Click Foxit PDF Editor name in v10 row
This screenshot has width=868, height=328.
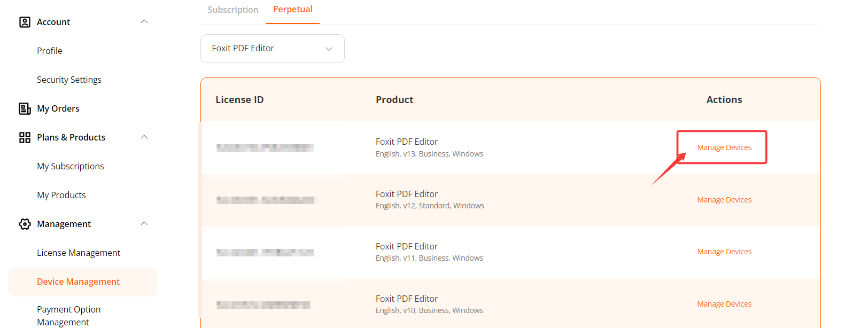coord(407,299)
